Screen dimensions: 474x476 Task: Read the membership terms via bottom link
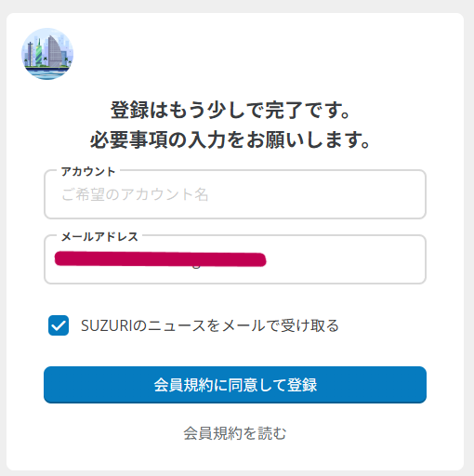(x=235, y=433)
